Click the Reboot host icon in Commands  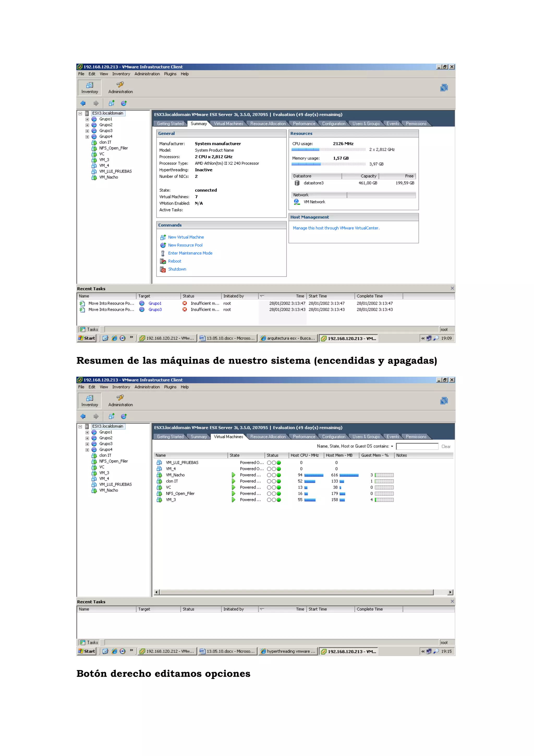click(162, 261)
